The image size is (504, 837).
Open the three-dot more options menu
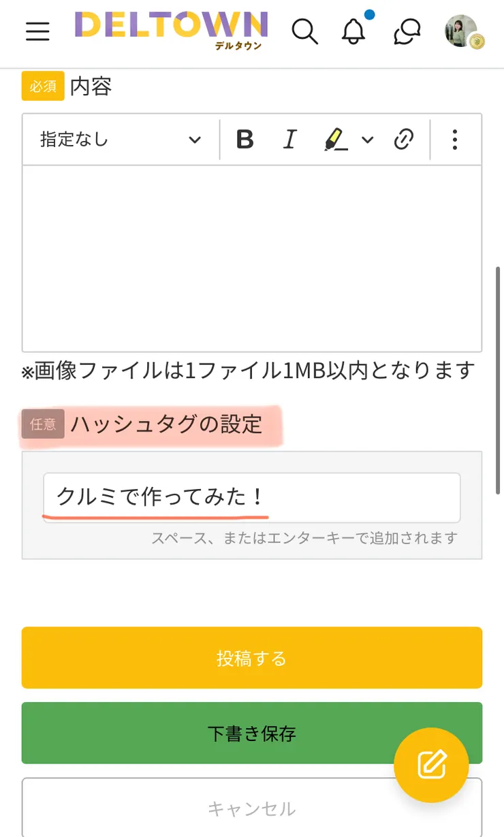pos(455,140)
